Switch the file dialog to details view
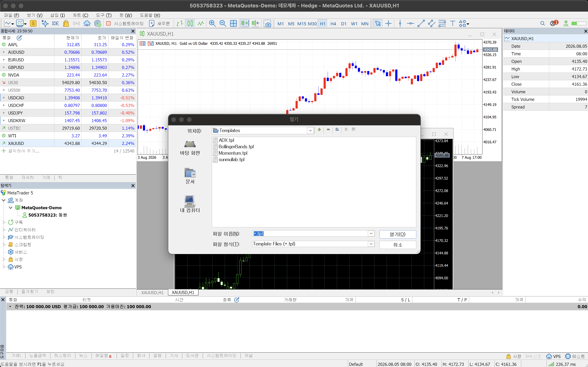 (354, 130)
